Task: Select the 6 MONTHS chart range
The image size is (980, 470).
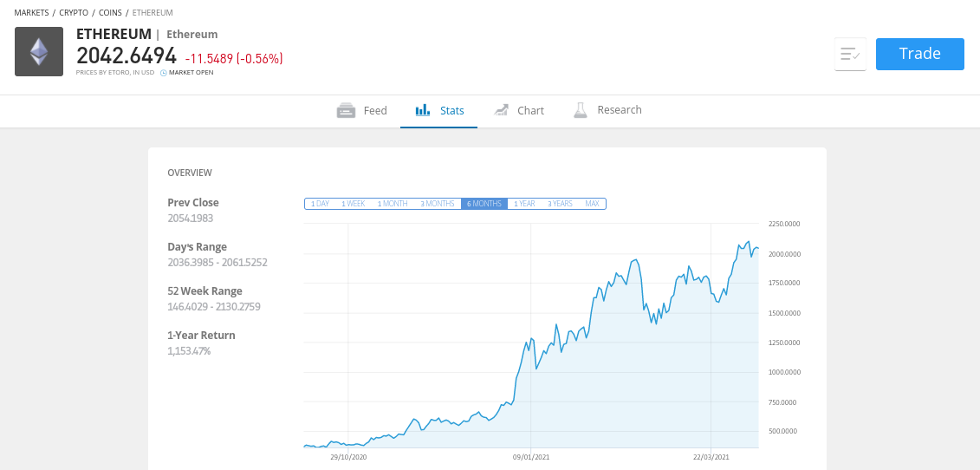Action: pos(484,204)
